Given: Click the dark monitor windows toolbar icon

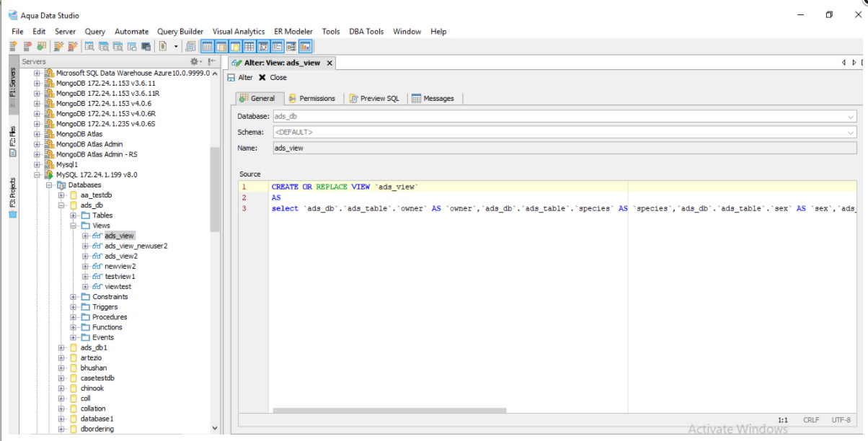Looking at the screenshot, I should tap(146, 46).
